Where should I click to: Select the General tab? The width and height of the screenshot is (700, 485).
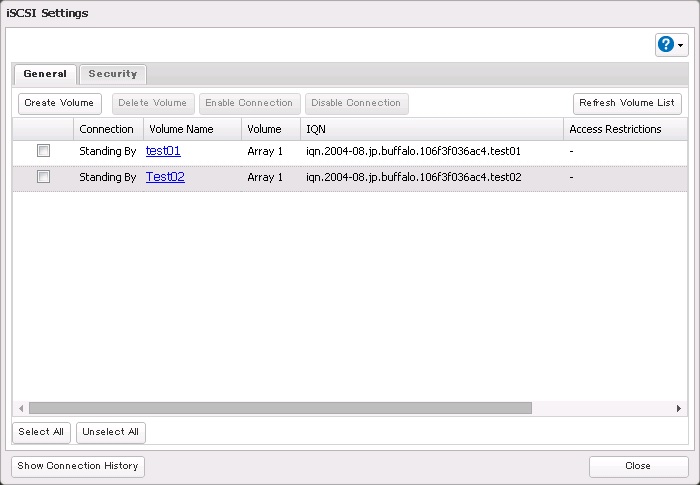pyautogui.click(x=45, y=74)
